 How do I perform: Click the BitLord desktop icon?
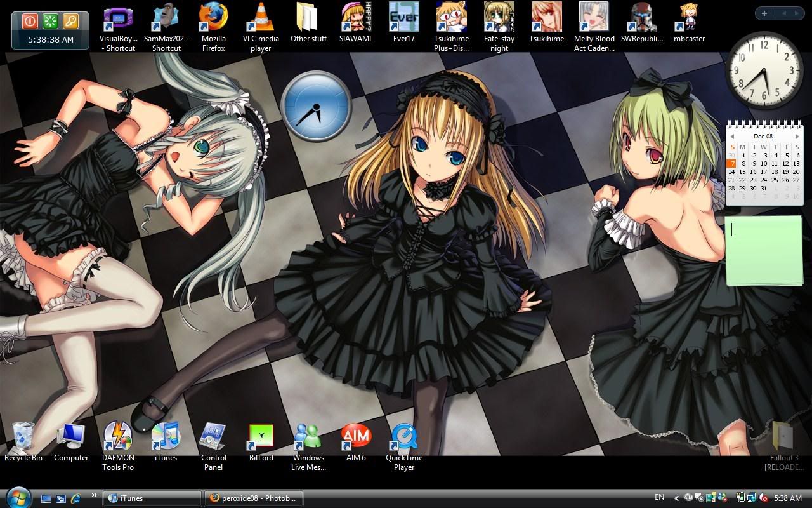[x=261, y=437]
